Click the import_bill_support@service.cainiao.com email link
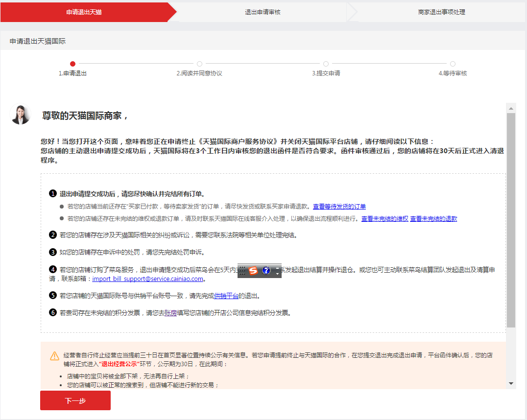 pyautogui.click(x=147, y=279)
